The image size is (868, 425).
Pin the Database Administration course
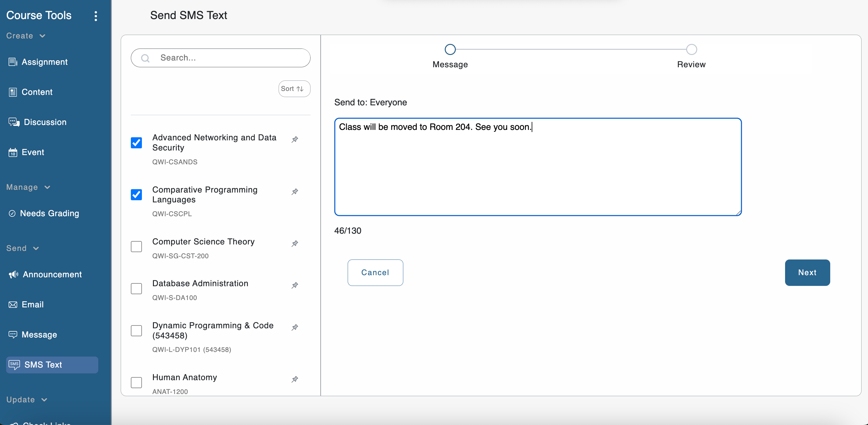click(295, 285)
